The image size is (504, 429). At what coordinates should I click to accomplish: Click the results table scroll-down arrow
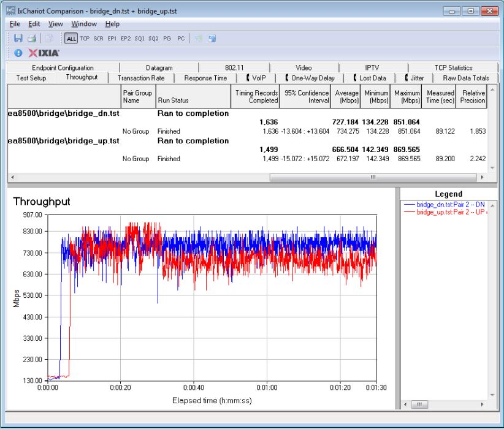(x=492, y=168)
